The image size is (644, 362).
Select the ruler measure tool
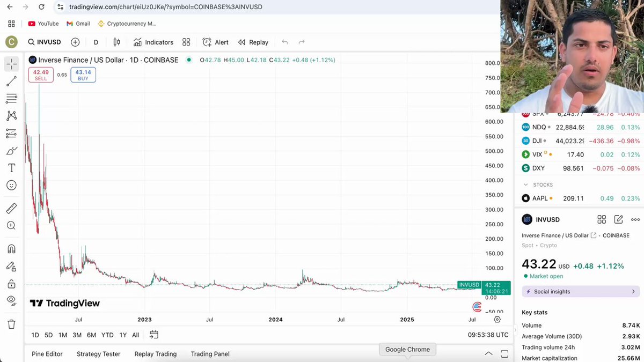pos(11,208)
